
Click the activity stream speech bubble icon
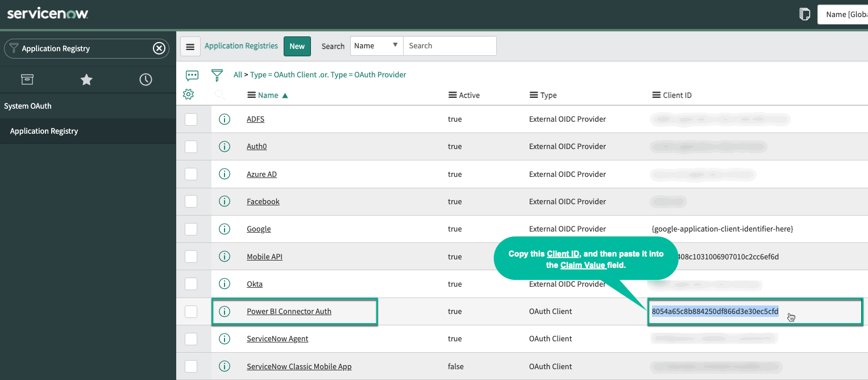(x=192, y=75)
